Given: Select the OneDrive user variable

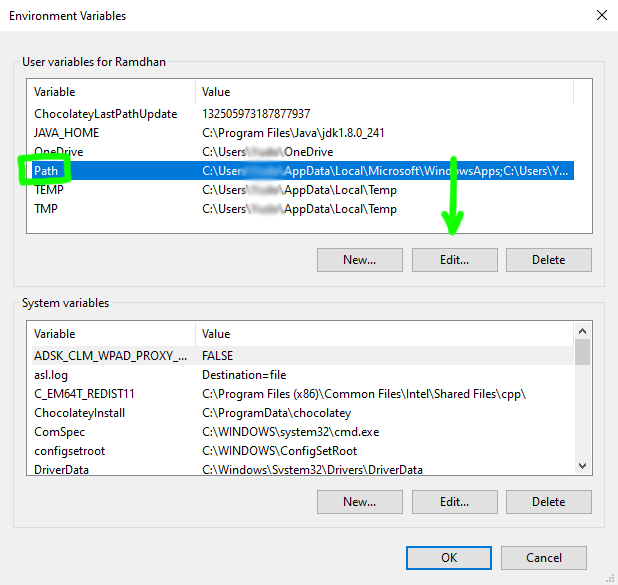Looking at the screenshot, I should pos(303,152).
